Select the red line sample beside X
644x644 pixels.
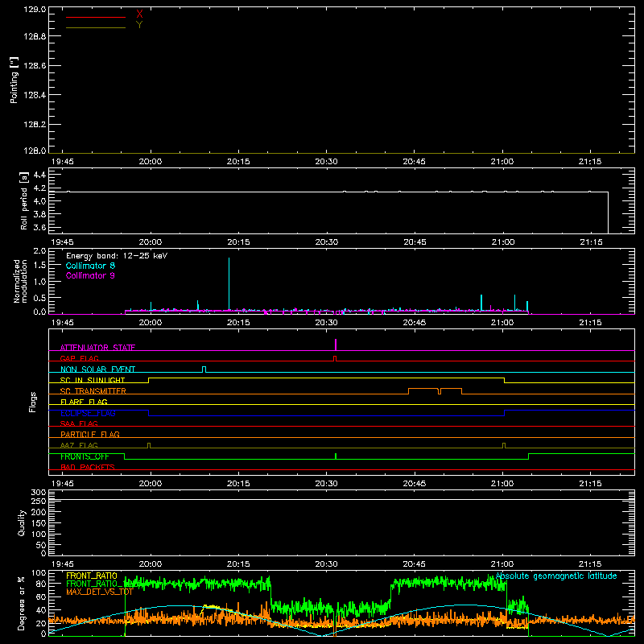tap(96, 17)
